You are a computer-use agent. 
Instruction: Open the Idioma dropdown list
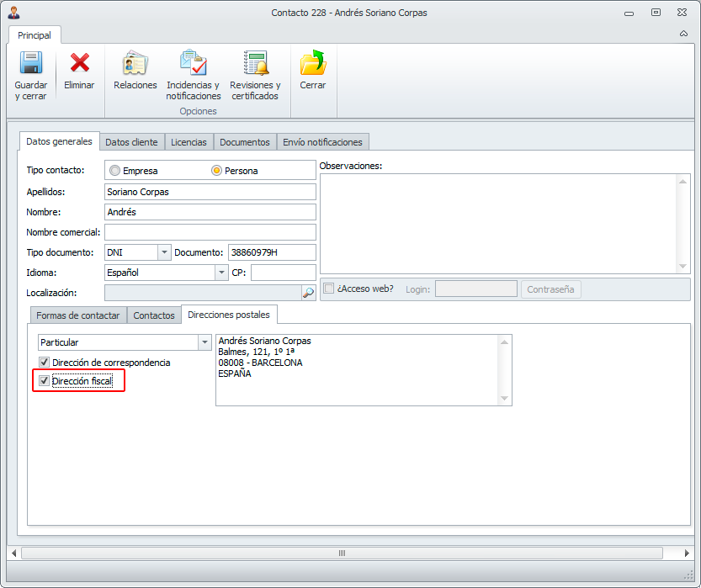pos(222,273)
